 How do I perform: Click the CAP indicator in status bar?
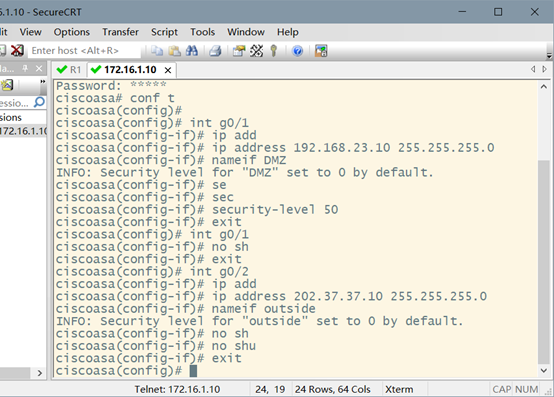(502, 389)
